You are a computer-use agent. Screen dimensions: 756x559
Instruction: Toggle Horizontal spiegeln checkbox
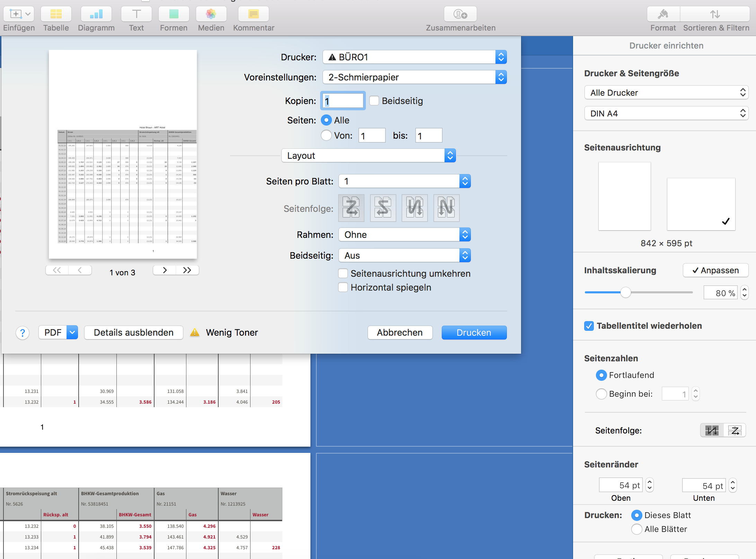pos(343,287)
